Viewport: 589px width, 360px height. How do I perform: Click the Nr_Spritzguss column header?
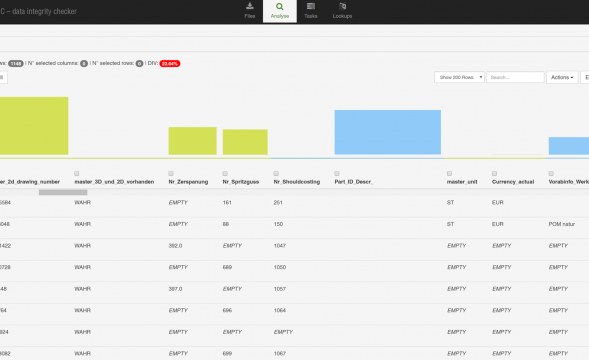241,182
